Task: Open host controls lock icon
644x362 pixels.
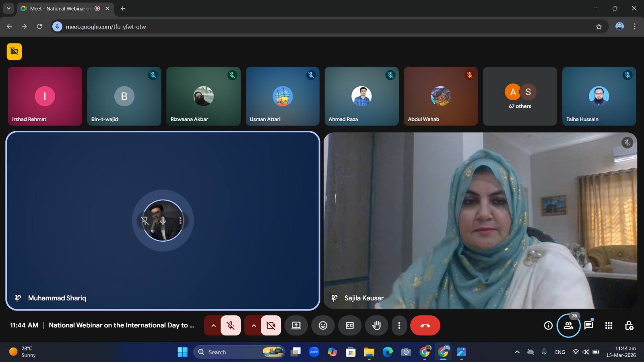Action: coord(629,325)
